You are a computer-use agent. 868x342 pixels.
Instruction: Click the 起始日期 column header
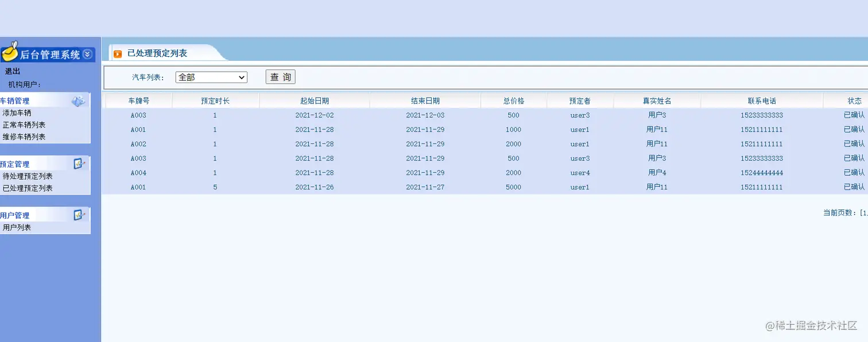click(x=315, y=100)
